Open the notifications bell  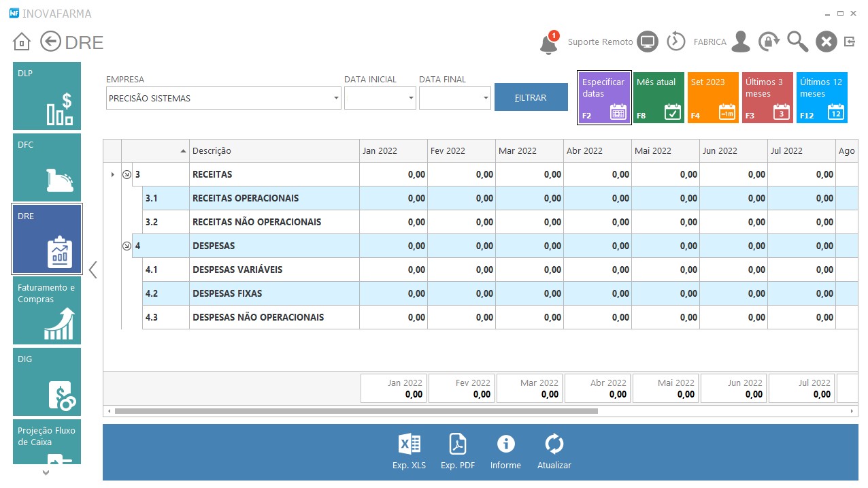click(x=548, y=43)
